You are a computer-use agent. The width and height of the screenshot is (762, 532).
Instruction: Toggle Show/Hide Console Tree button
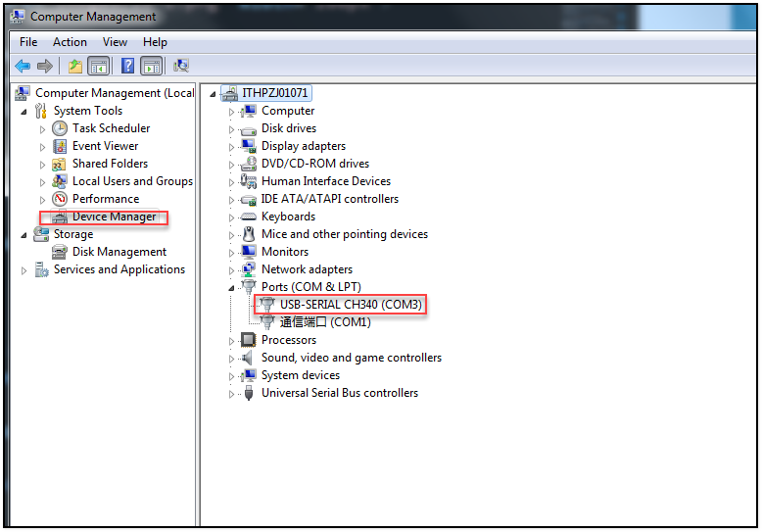coord(98,66)
